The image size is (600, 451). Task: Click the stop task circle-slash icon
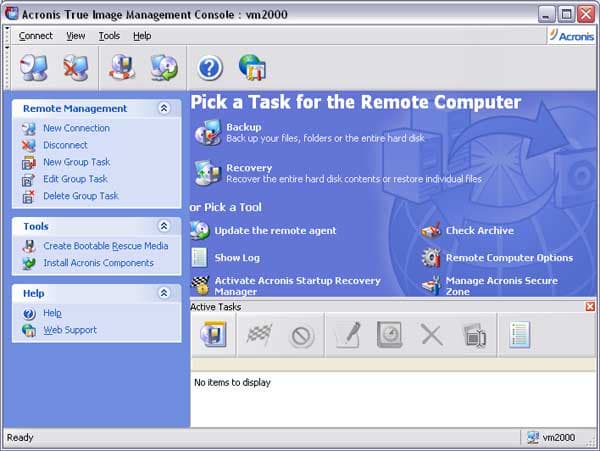302,336
